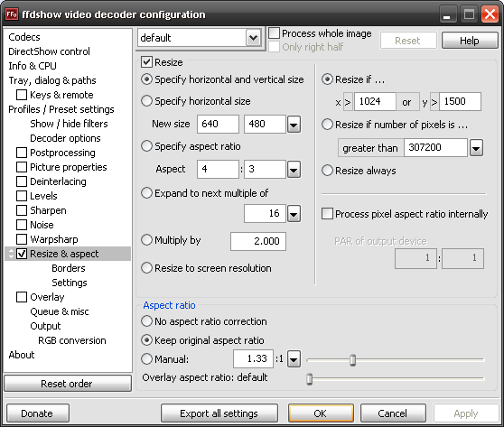Open Settings subpage under Resize & aspect
This screenshot has width=504, height=427.
[70, 283]
